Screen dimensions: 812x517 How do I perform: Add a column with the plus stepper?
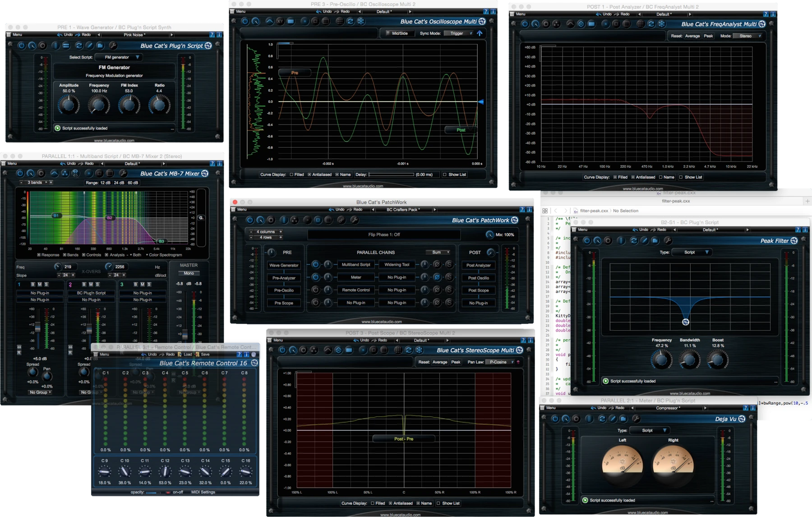click(281, 231)
